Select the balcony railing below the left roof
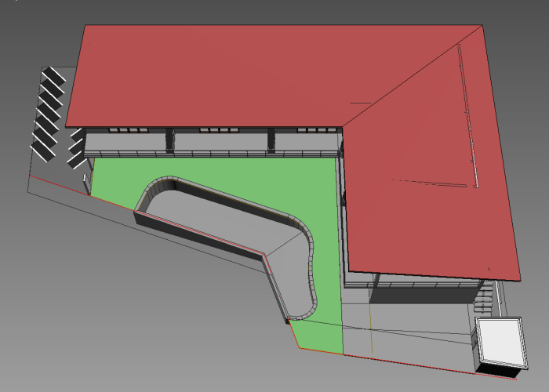549x392 pixels. [x=212, y=151]
